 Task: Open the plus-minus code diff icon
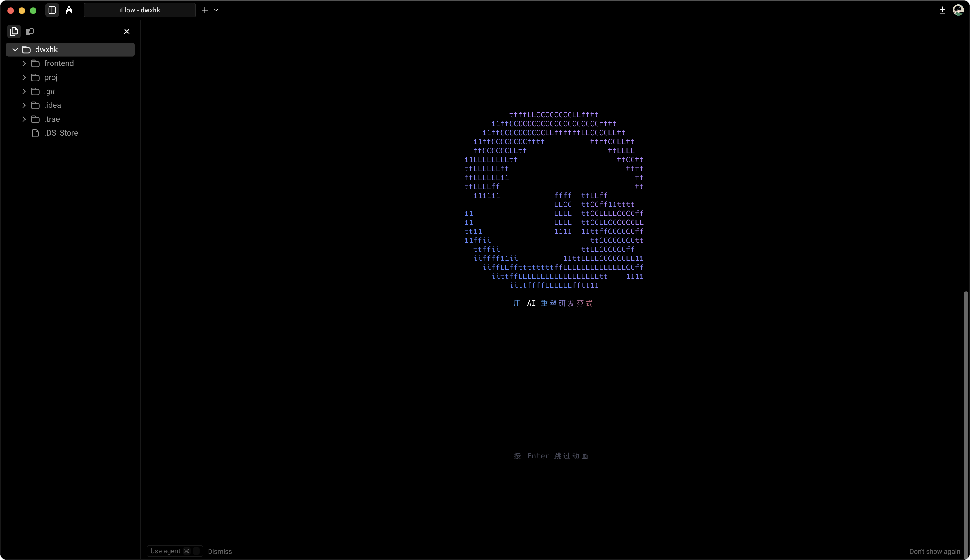pyautogui.click(x=942, y=10)
